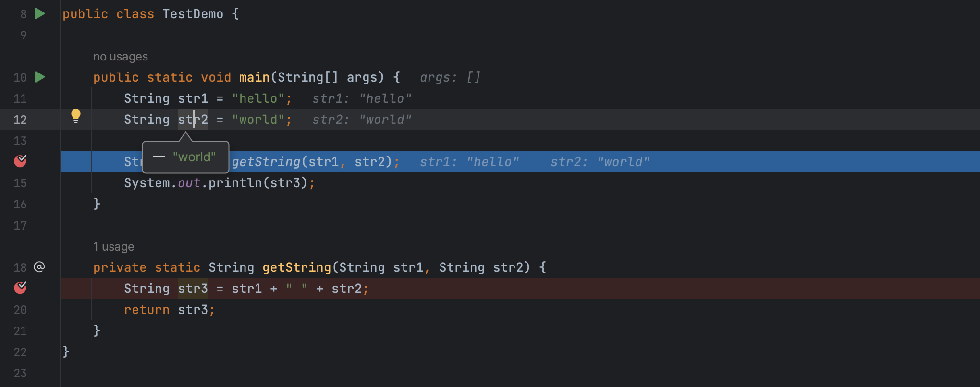Click the @ gutter icon beside getString declaration
The height and width of the screenshot is (387, 980).
coord(39,267)
